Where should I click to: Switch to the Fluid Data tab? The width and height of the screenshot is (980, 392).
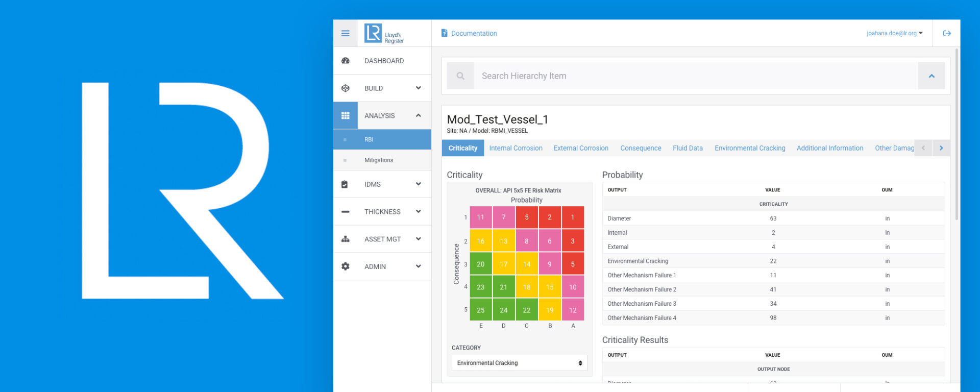(x=688, y=148)
